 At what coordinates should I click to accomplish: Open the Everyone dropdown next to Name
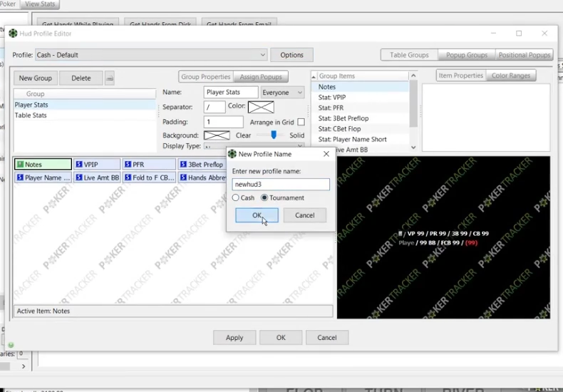click(x=283, y=92)
